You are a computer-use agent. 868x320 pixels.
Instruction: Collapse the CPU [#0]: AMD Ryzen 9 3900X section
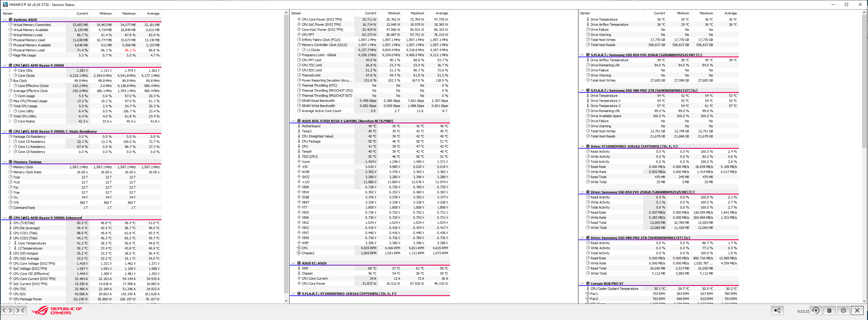coord(5,65)
